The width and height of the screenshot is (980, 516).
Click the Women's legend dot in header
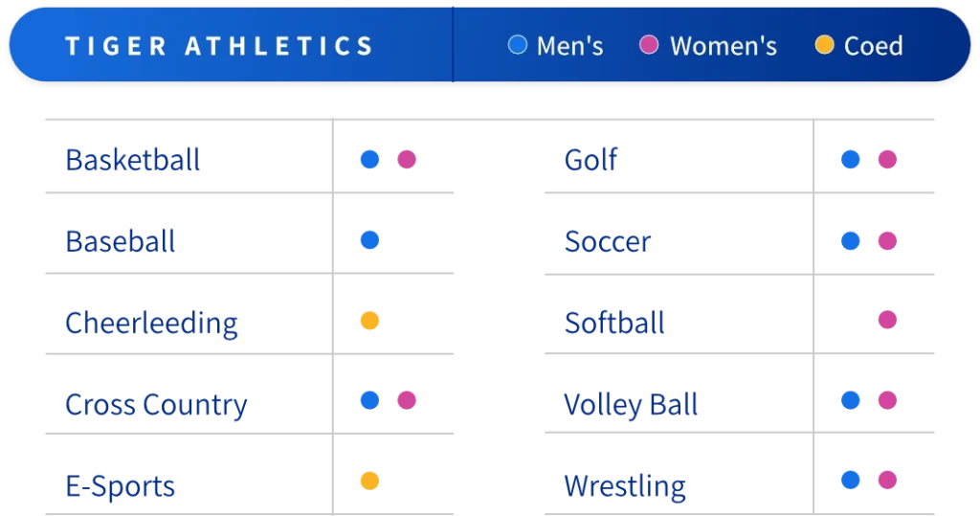click(649, 45)
